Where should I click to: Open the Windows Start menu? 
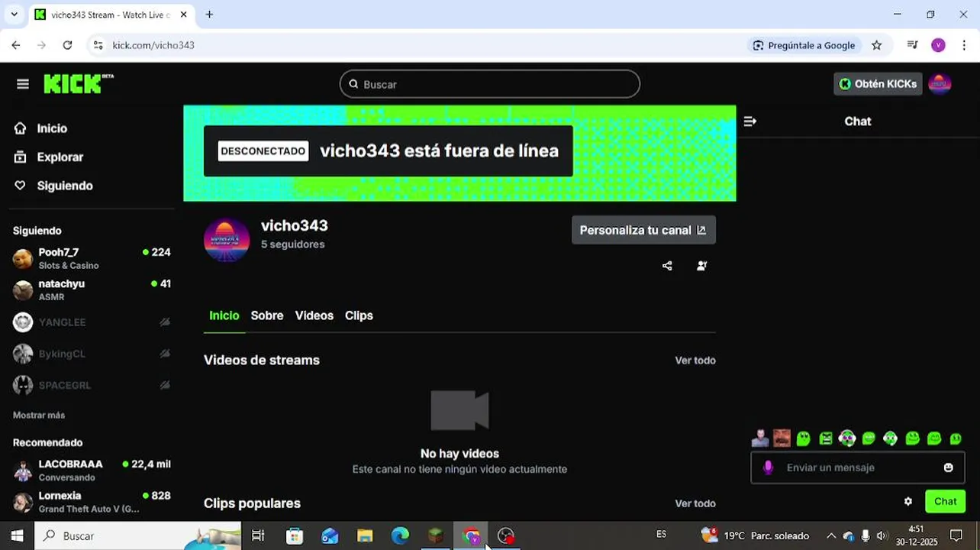pos(17,535)
